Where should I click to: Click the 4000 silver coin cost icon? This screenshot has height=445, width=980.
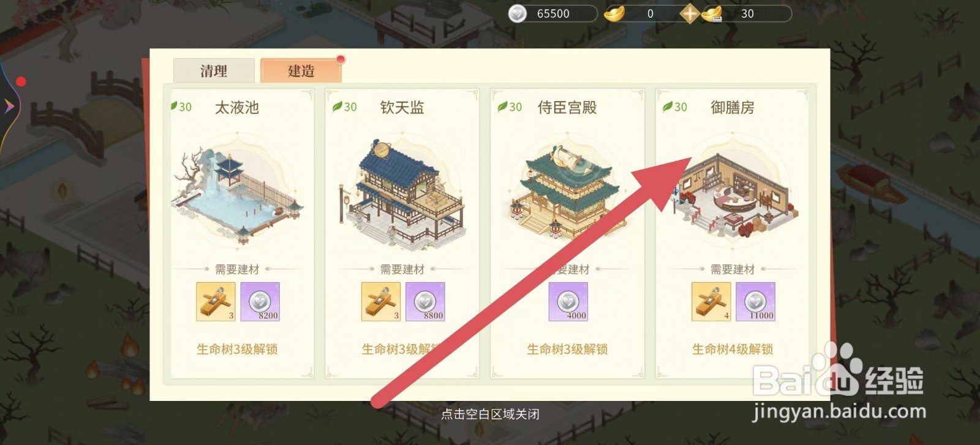point(568,302)
